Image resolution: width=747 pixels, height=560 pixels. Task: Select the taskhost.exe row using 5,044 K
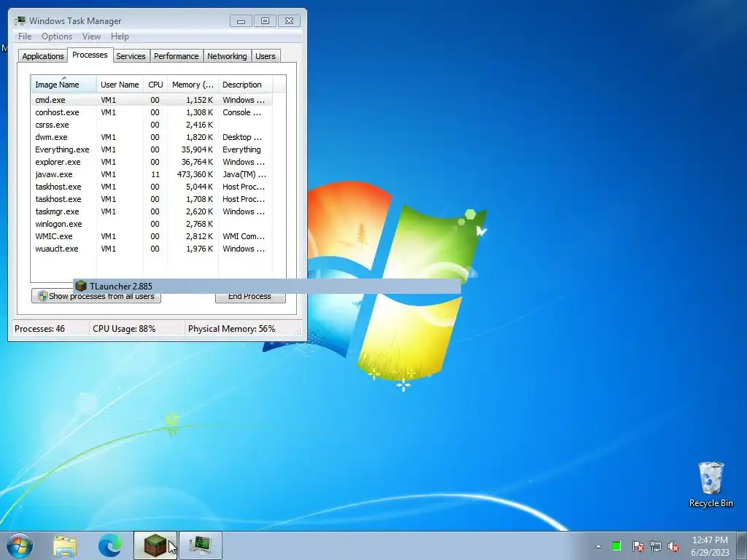coord(152,187)
